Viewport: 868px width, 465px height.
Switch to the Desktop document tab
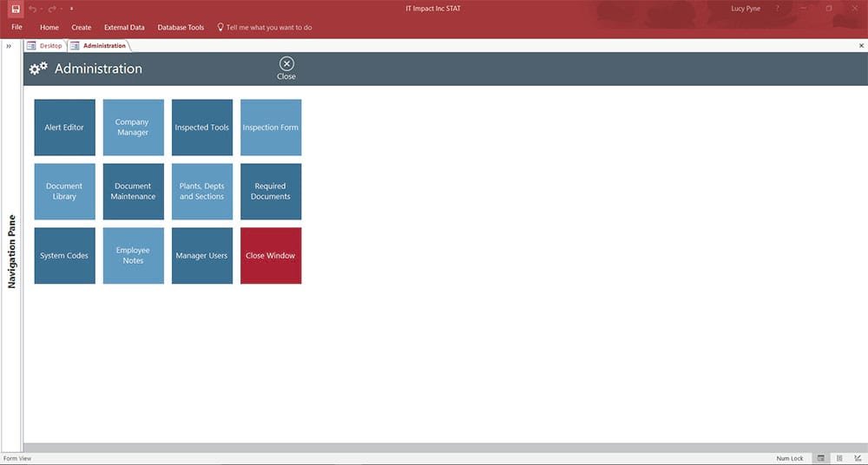pyautogui.click(x=45, y=46)
